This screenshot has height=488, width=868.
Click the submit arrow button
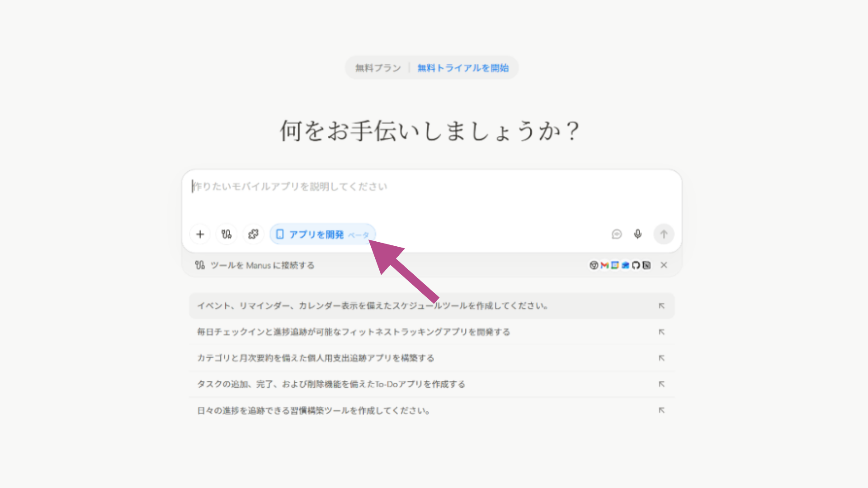[x=663, y=234]
